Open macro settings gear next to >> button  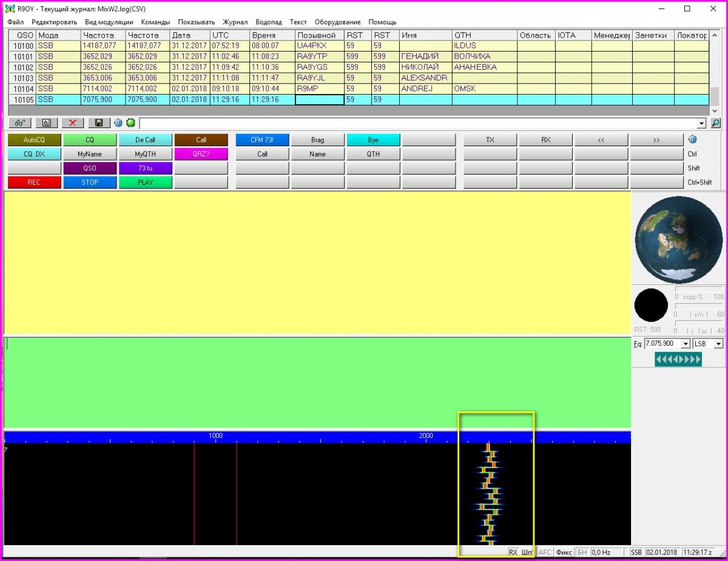click(x=692, y=139)
